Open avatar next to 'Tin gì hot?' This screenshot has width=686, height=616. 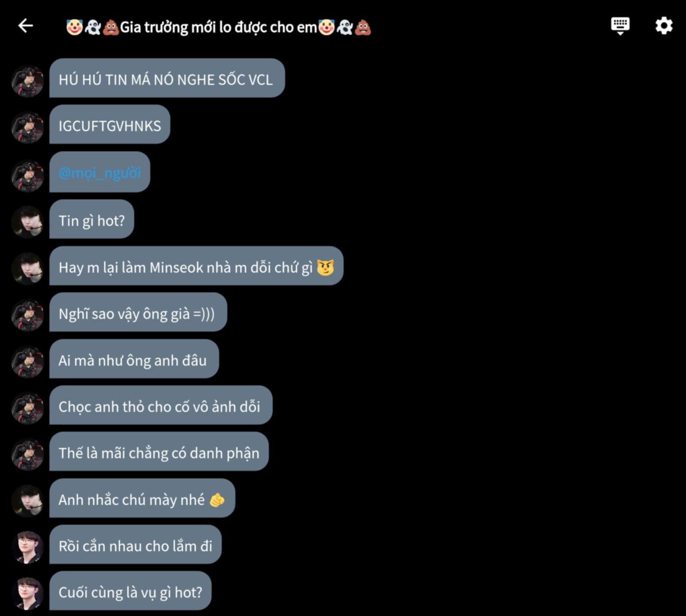[x=27, y=221]
